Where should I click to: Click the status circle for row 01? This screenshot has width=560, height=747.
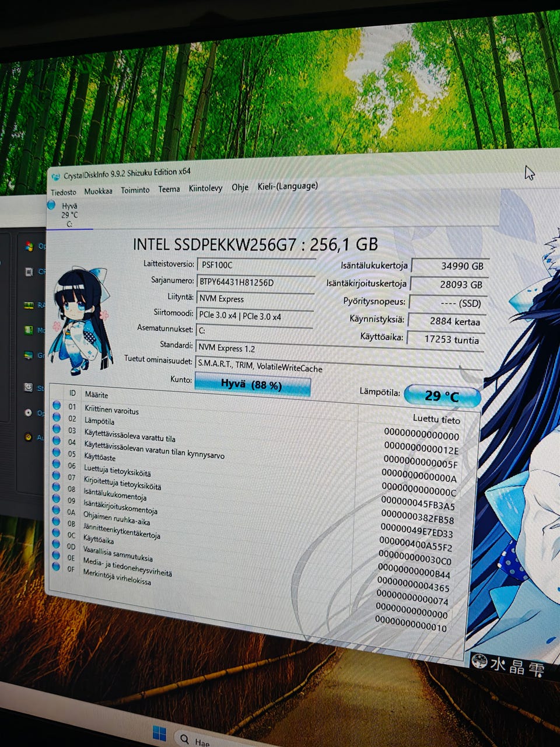(57, 405)
